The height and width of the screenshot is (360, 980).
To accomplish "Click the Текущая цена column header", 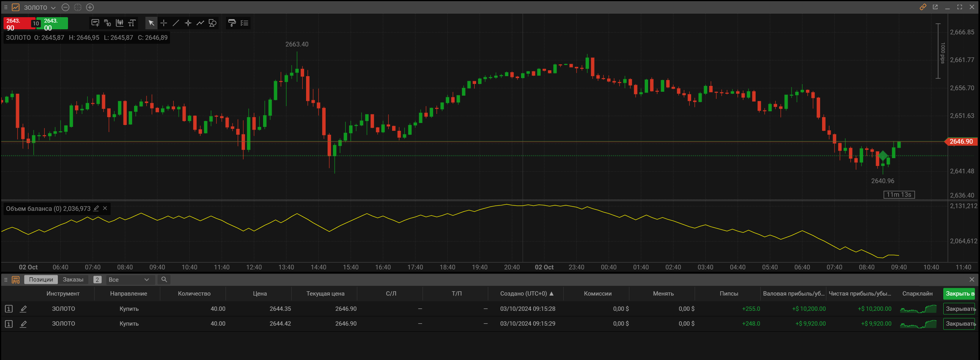I will 325,294.
